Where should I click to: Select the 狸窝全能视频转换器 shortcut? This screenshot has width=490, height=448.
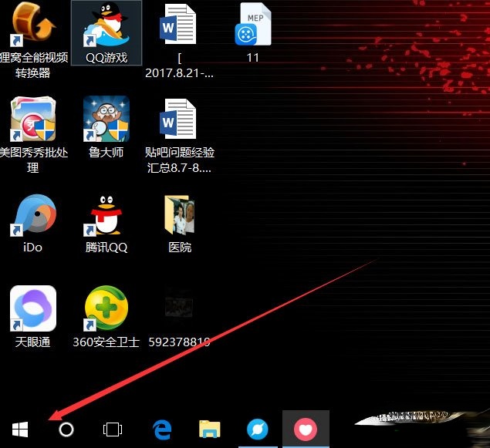[32, 25]
